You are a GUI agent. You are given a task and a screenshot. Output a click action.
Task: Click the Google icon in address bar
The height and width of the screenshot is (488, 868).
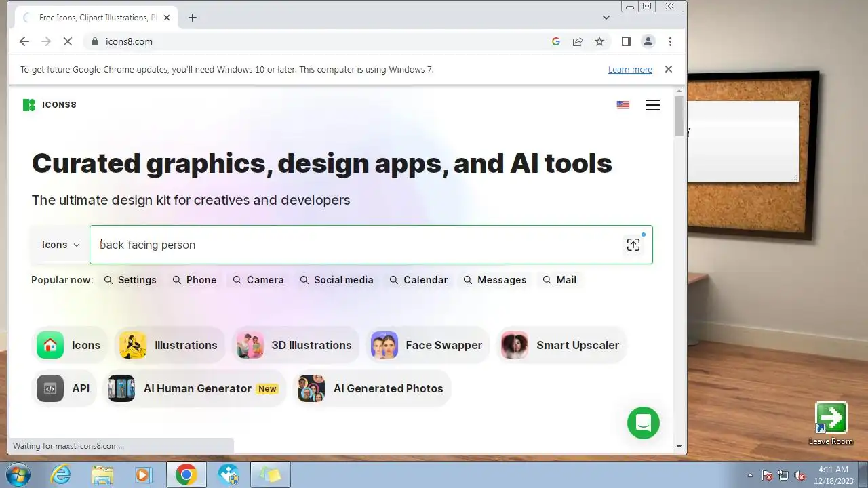[x=556, y=41]
